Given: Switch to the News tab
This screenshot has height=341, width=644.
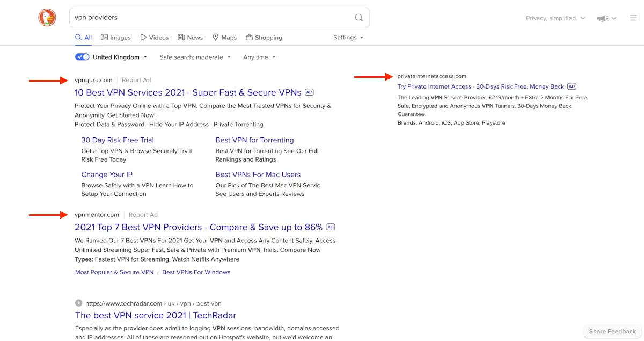Looking at the screenshot, I should point(191,38).
